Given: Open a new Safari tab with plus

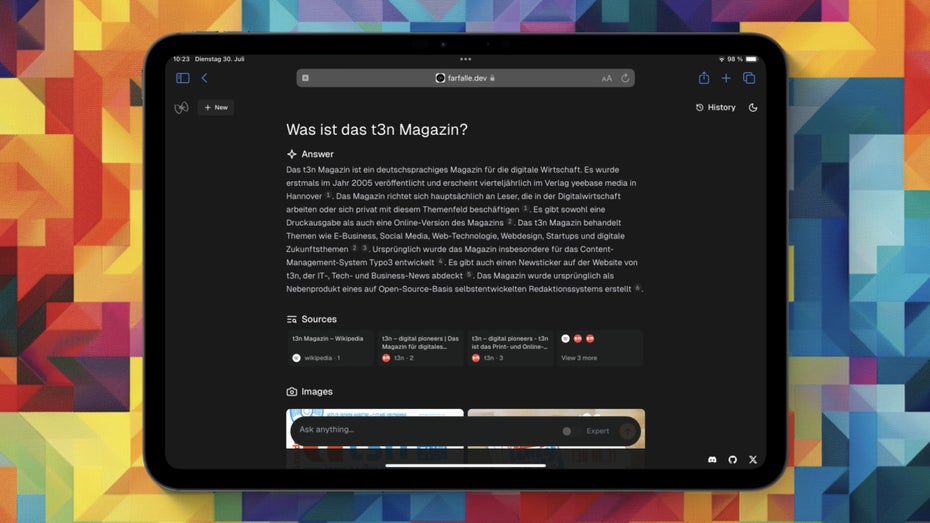Looking at the screenshot, I should click(726, 78).
